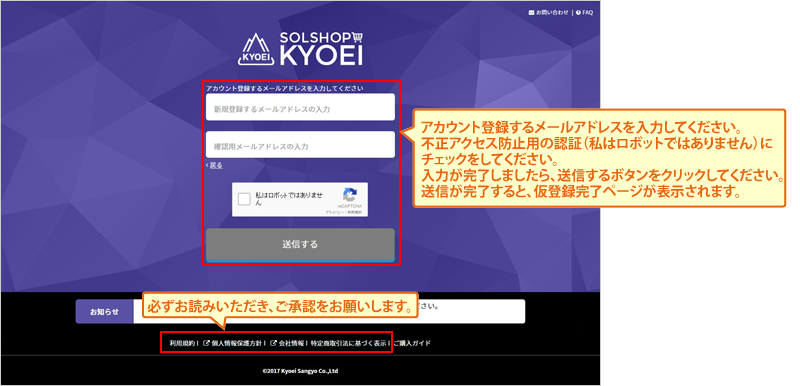Open 特定商取引法に基づく表示 link
The height and width of the screenshot is (386, 800).
348,343
